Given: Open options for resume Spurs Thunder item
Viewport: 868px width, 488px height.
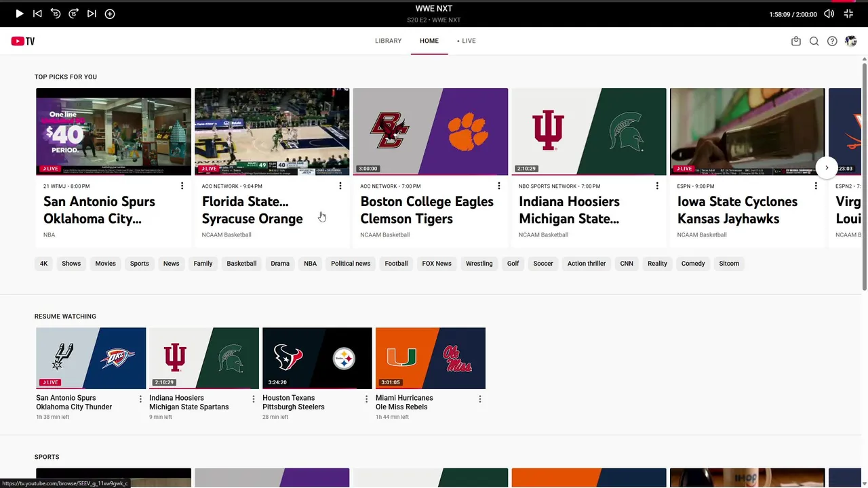Looking at the screenshot, I should point(140,399).
